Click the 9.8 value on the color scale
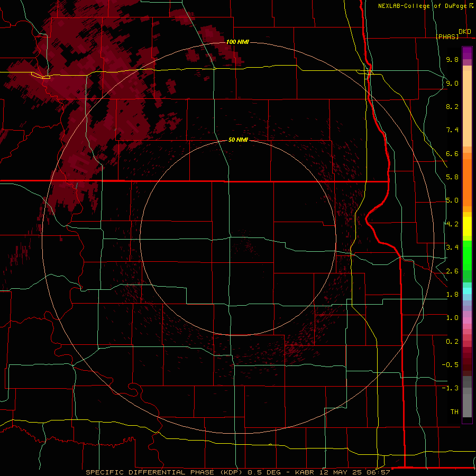The image size is (476, 476). [x=452, y=59]
